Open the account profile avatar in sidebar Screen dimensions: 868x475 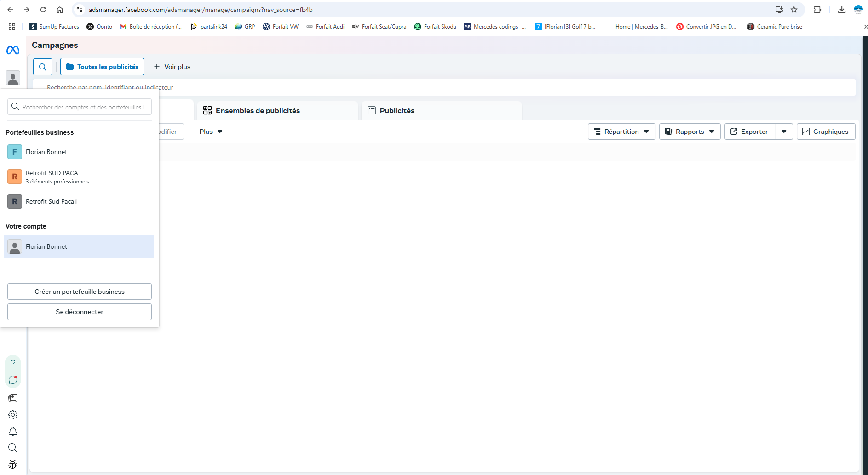pyautogui.click(x=13, y=78)
